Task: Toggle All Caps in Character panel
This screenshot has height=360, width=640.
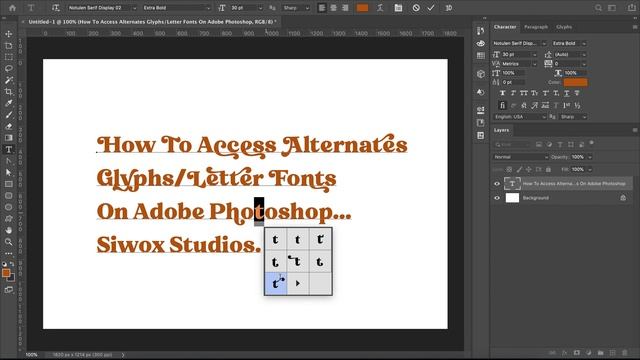Action: (524, 93)
